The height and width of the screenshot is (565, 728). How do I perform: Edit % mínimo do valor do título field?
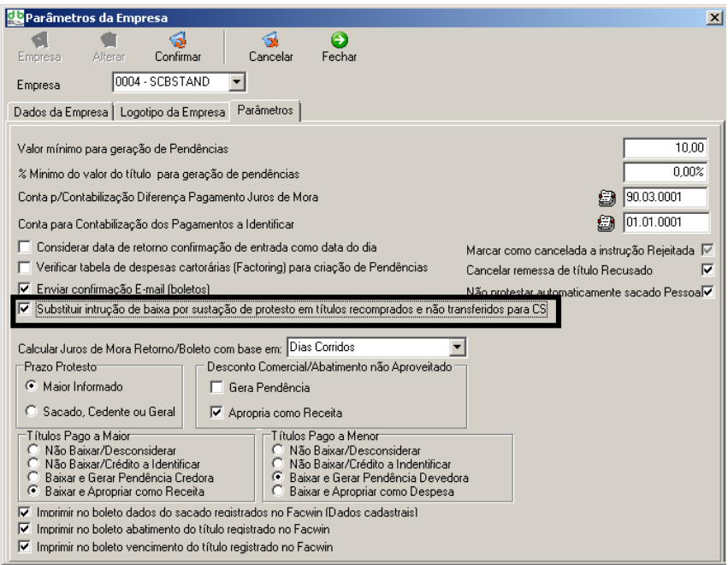click(666, 172)
